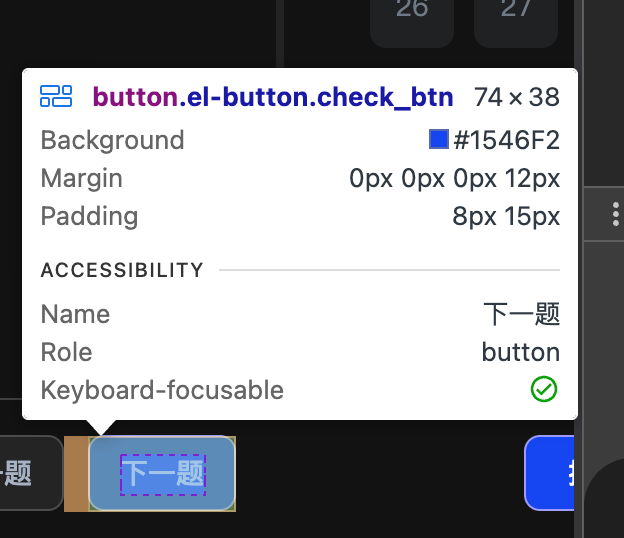624x538 pixels.
Task: Click the blue button at the right edge
Action: click(x=549, y=473)
